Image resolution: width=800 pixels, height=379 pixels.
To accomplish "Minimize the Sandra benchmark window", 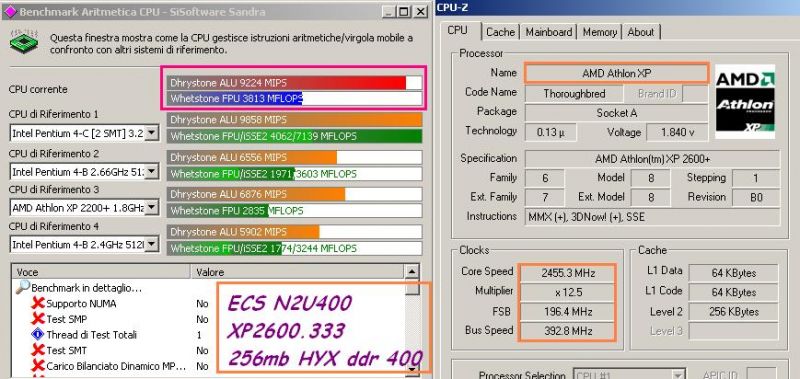I will (x=388, y=12).
